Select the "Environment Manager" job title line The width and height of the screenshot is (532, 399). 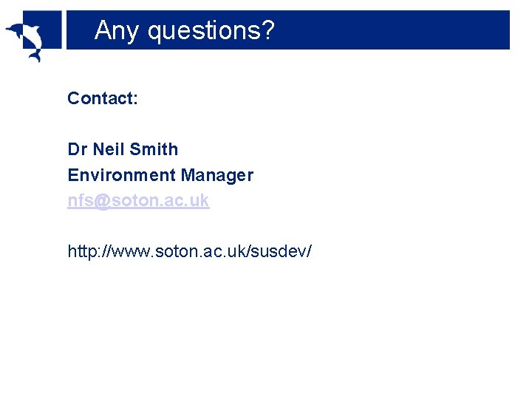pos(160,175)
